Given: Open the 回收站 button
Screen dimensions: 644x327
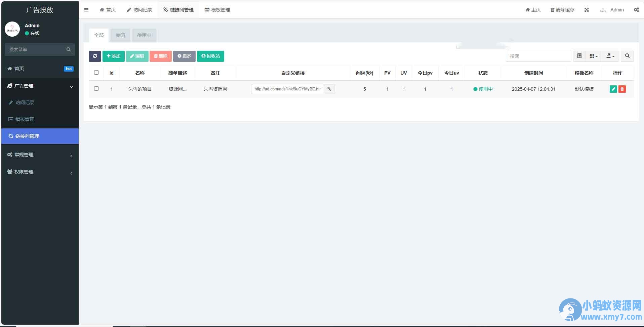Looking at the screenshot, I should [210, 56].
